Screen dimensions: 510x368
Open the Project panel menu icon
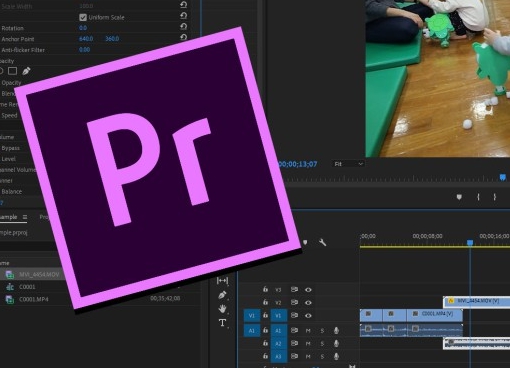(25, 217)
